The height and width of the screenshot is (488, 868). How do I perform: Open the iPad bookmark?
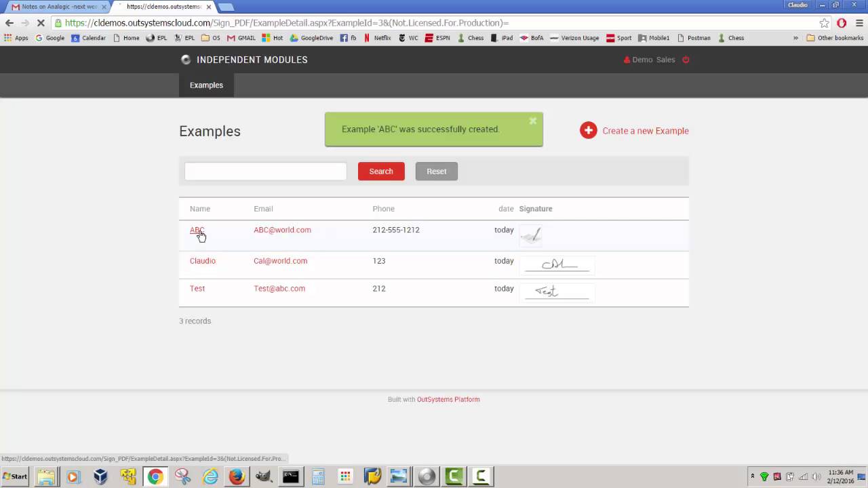[x=502, y=38]
